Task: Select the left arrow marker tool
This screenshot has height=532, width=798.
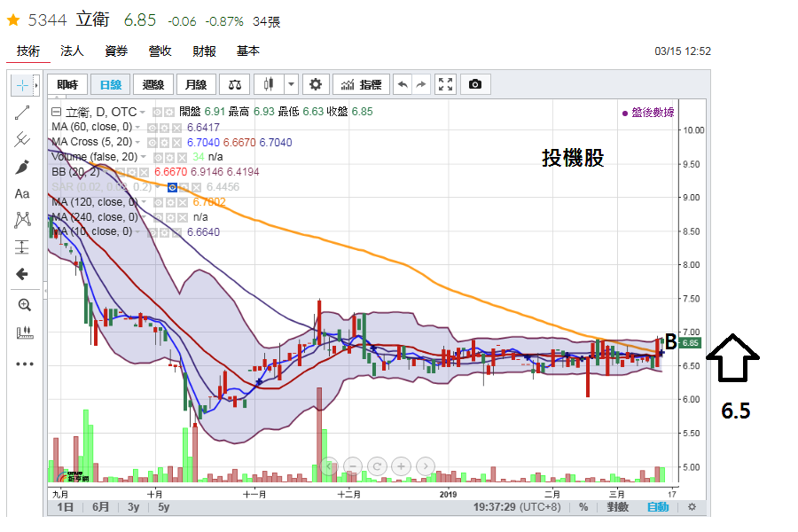Action: click(x=22, y=274)
